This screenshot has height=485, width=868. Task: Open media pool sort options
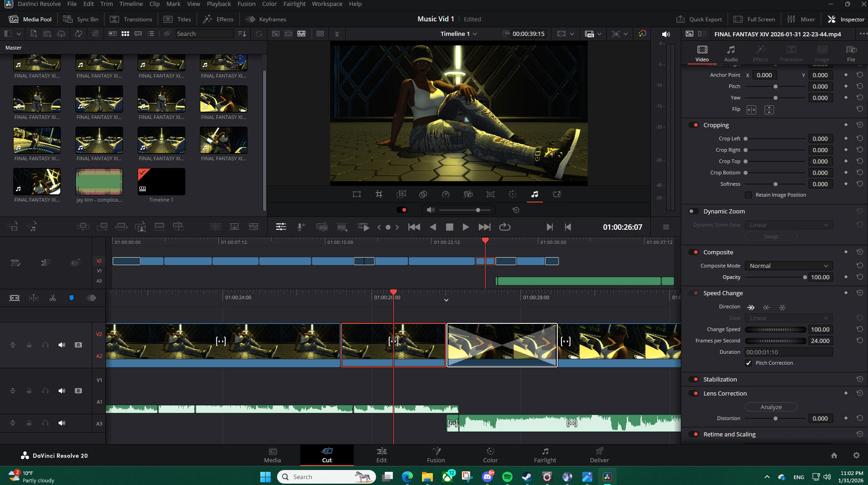242,34
